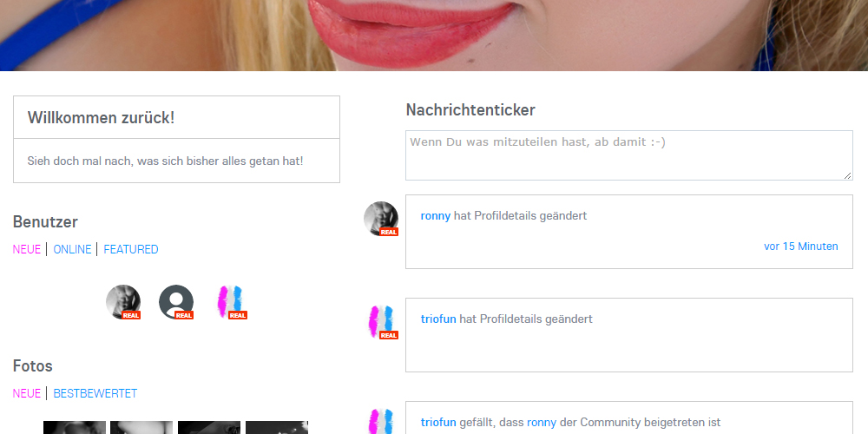Open the default grey user avatar
Viewport: 868px width, 434px height.
(176, 302)
